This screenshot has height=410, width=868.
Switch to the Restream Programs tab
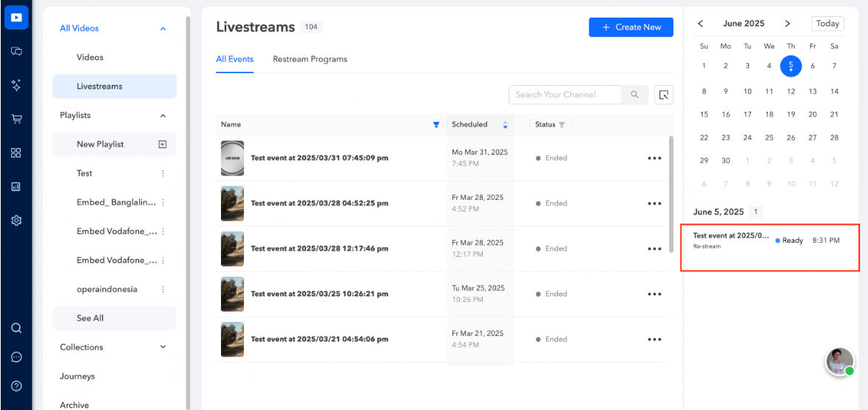tap(310, 59)
